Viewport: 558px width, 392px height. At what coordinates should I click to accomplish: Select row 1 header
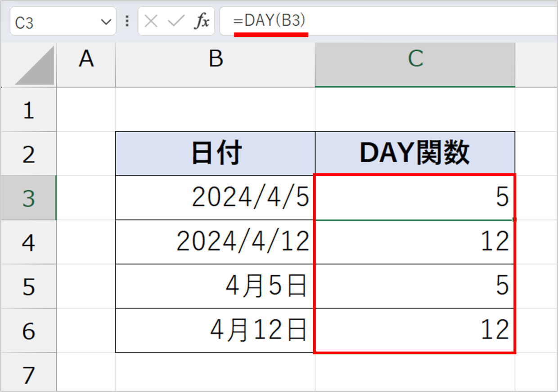[28, 110]
